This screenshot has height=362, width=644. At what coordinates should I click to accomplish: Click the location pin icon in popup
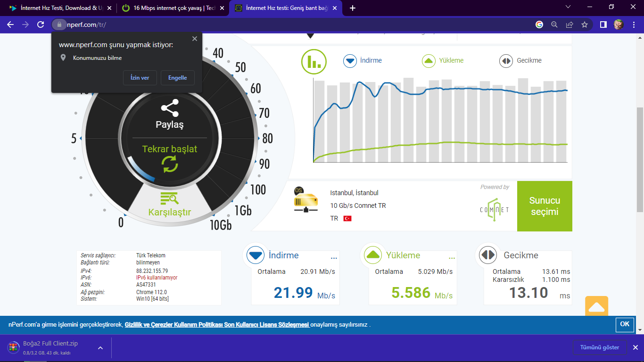tap(63, 58)
